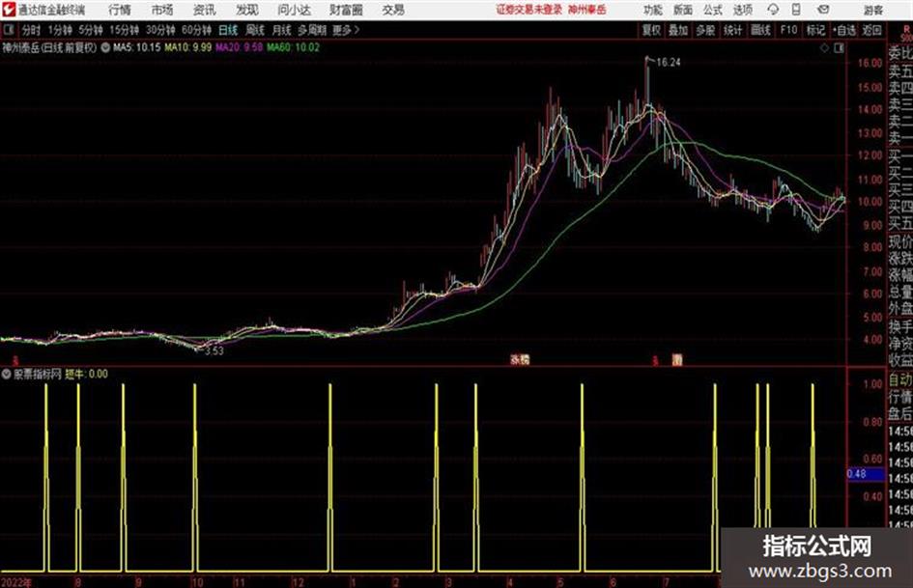The height and width of the screenshot is (588, 913).
Task: Click the 自动 label in side panel
Action: click(900, 380)
